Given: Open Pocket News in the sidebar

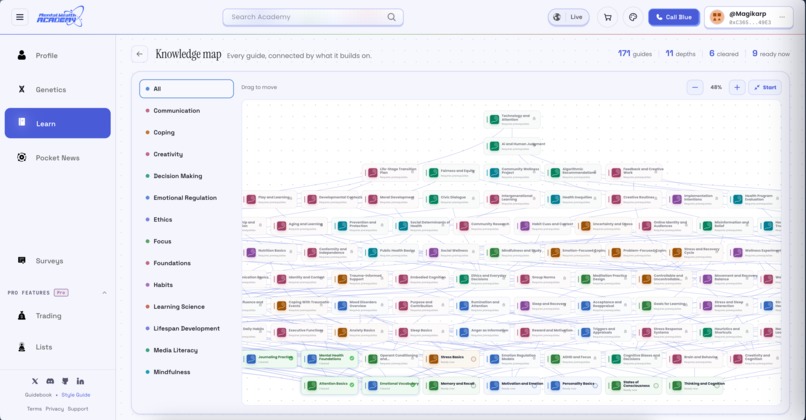Looking at the screenshot, I should [58, 158].
